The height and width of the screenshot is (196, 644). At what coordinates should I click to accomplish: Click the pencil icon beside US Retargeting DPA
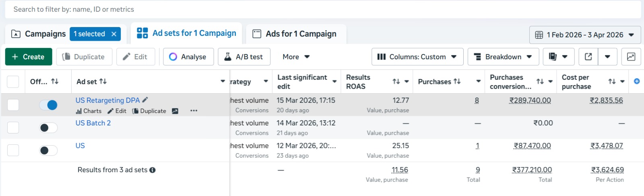[x=145, y=100]
